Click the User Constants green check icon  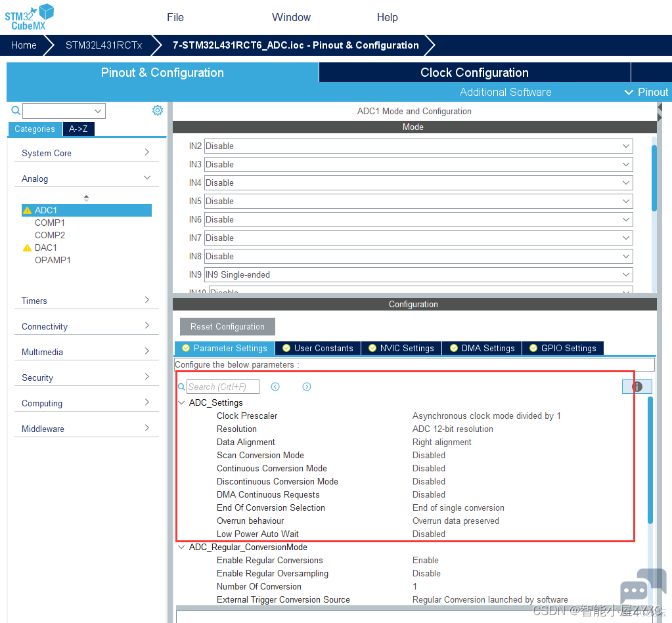click(x=286, y=348)
